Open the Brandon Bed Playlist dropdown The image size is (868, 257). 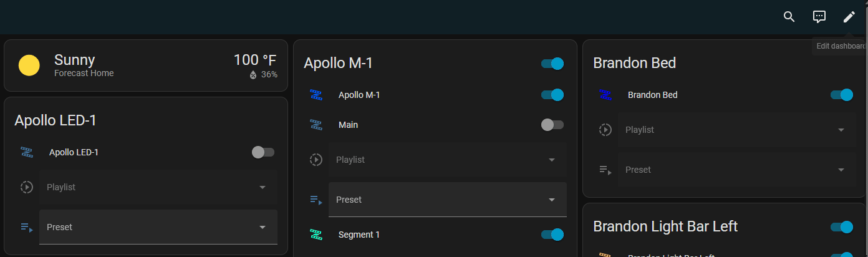(737, 130)
